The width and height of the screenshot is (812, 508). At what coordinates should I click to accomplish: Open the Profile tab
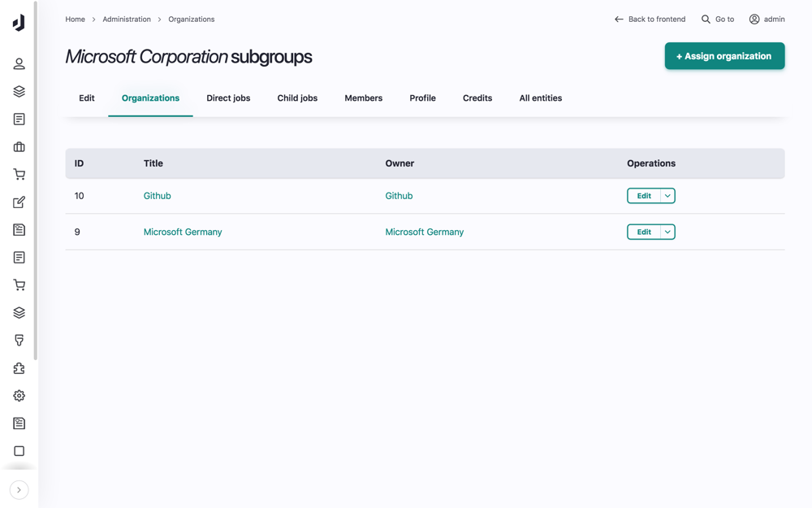(x=422, y=98)
